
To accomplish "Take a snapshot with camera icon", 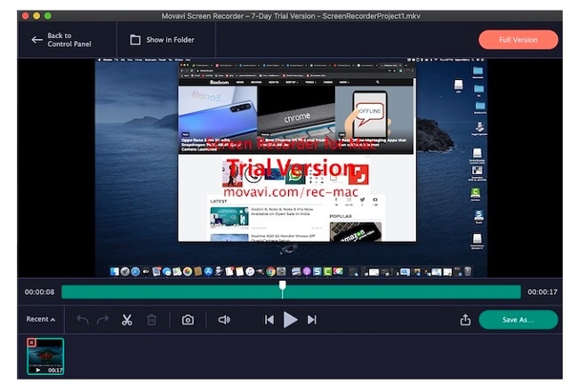I will click(x=188, y=320).
